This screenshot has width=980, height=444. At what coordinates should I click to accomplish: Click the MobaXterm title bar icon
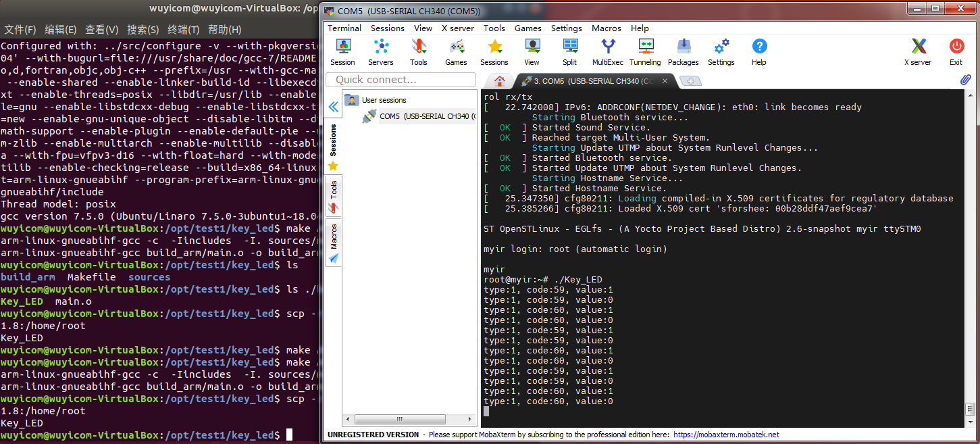[330, 11]
